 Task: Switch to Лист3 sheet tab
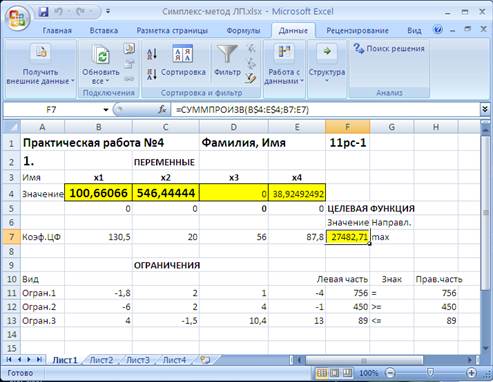pyautogui.click(x=138, y=360)
